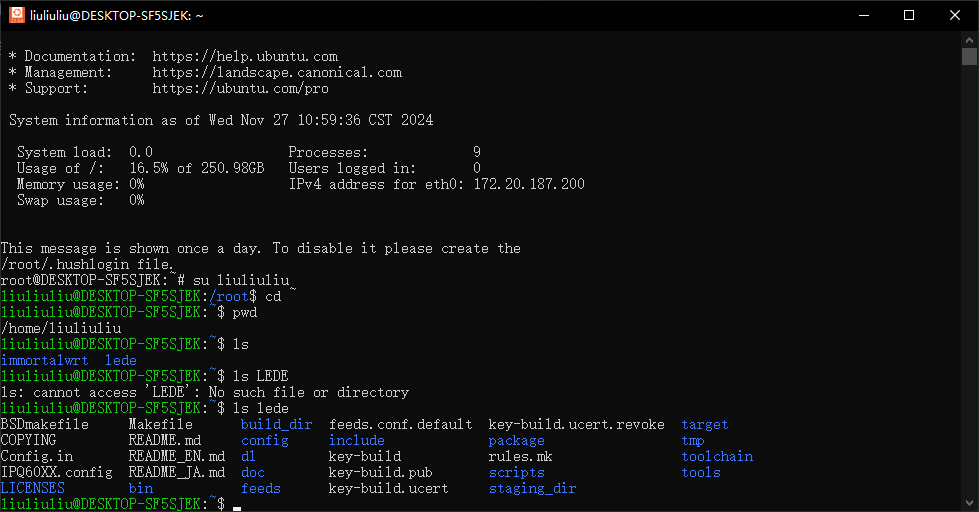Click the scrollbar down arrow
The image size is (979, 512).
point(969,503)
